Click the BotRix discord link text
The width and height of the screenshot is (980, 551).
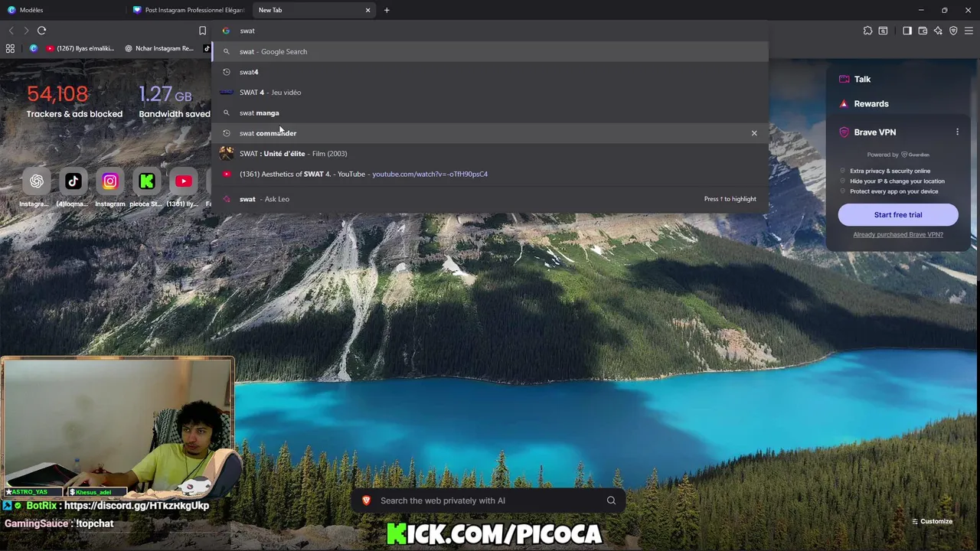(x=137, y=506)
